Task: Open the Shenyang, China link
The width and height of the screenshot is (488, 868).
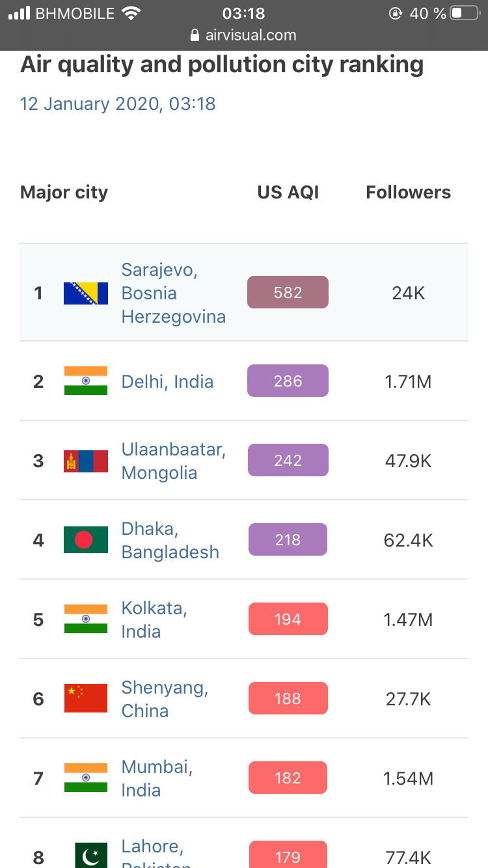Action: point(165,699)
